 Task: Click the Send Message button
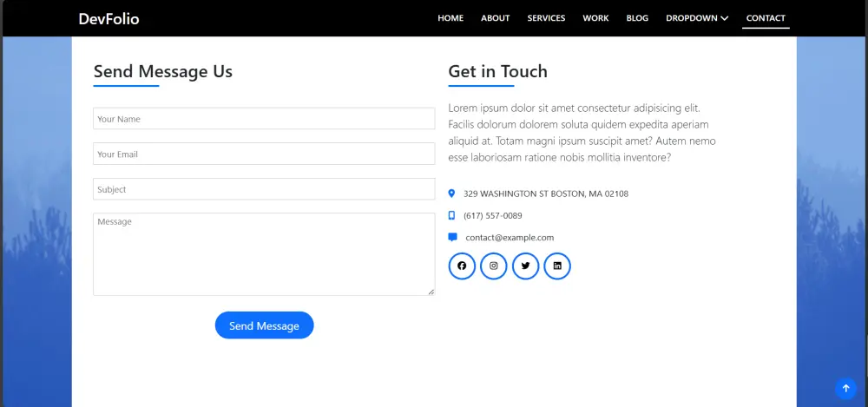pyautogui.click(x=264, y=325)
